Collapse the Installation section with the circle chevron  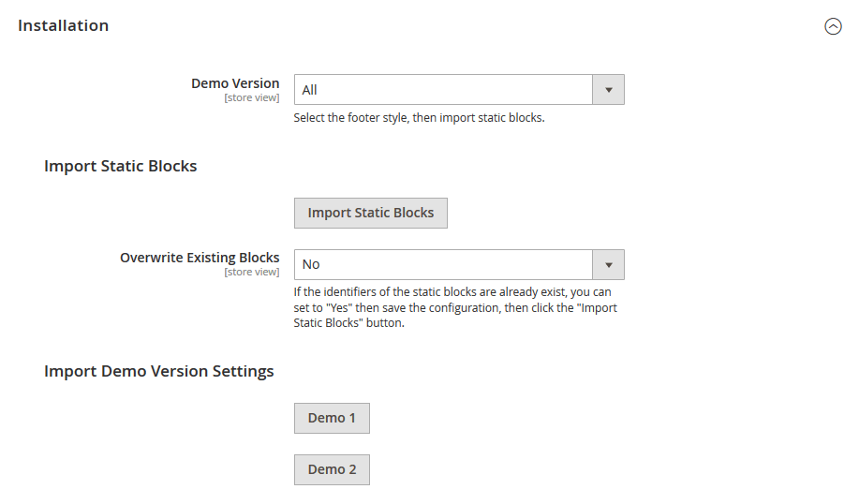coord(833,26)
